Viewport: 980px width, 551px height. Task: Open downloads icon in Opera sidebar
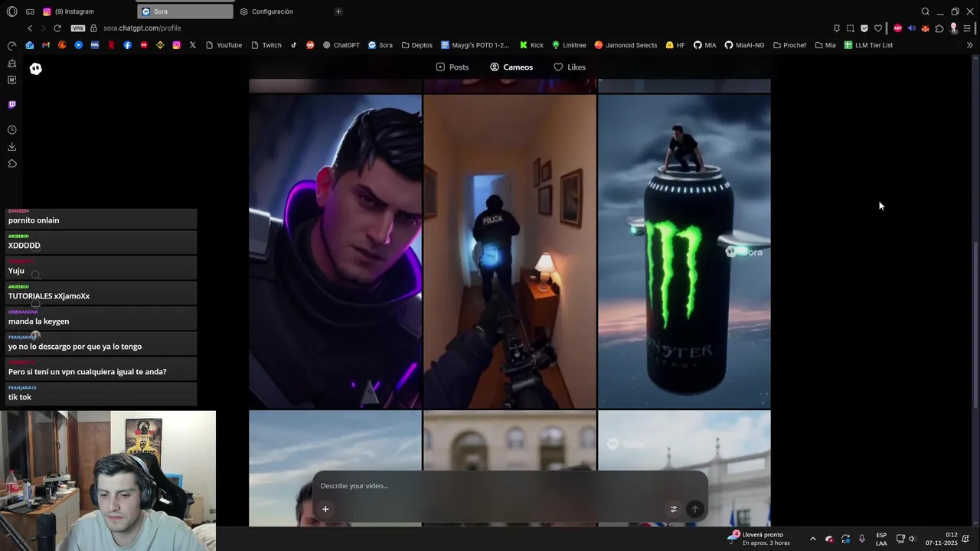pos(11,147)
